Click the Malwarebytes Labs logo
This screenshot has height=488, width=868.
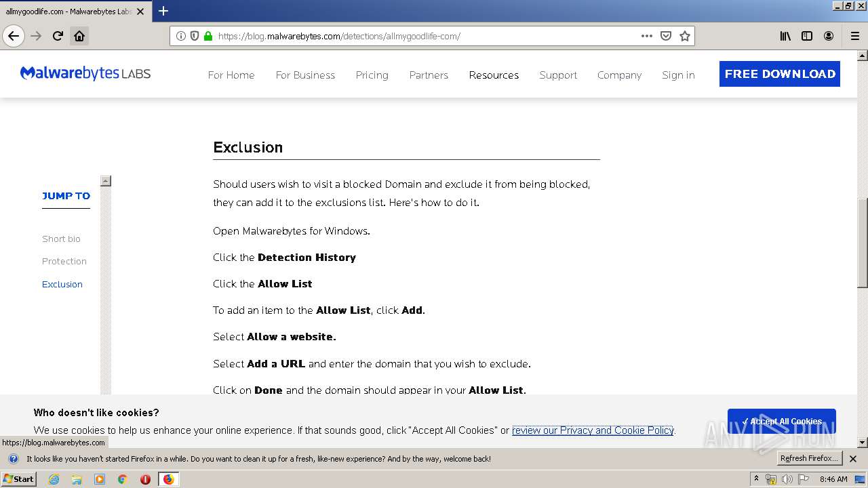pos(85,73)
